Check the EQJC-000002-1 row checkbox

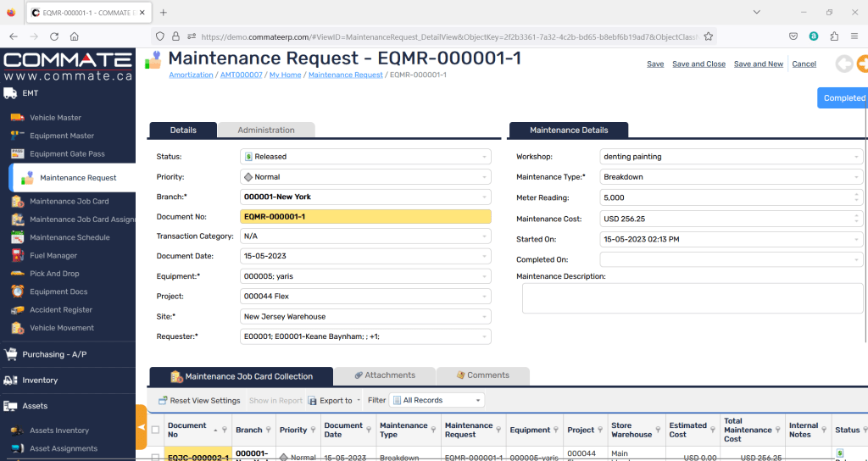(155, 458)
